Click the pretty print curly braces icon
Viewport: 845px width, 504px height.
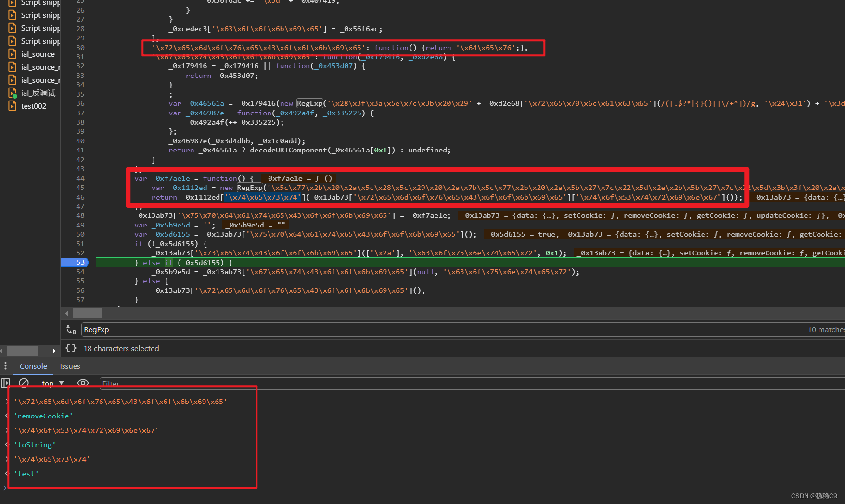(71, 348)
